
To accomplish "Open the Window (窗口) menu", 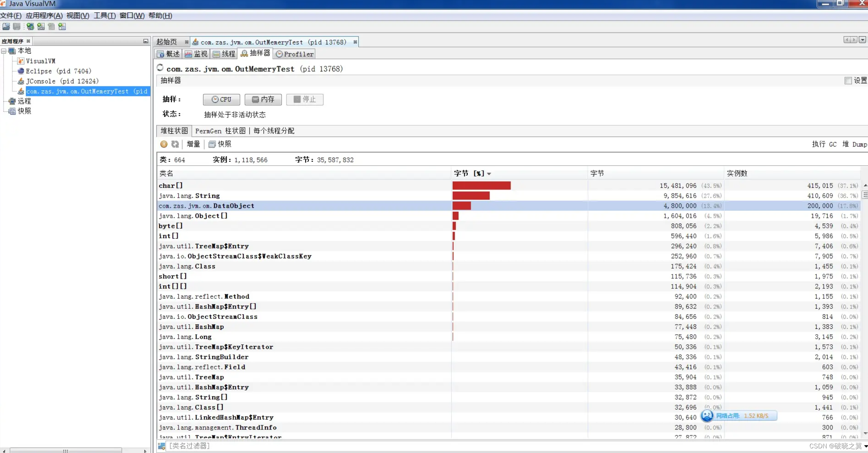I will (x=132, y=15).
